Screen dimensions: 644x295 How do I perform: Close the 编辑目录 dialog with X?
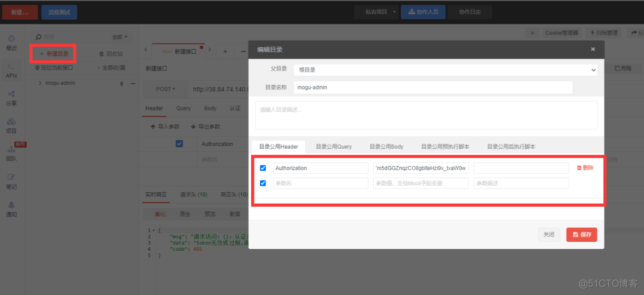(x=593, y=50)
